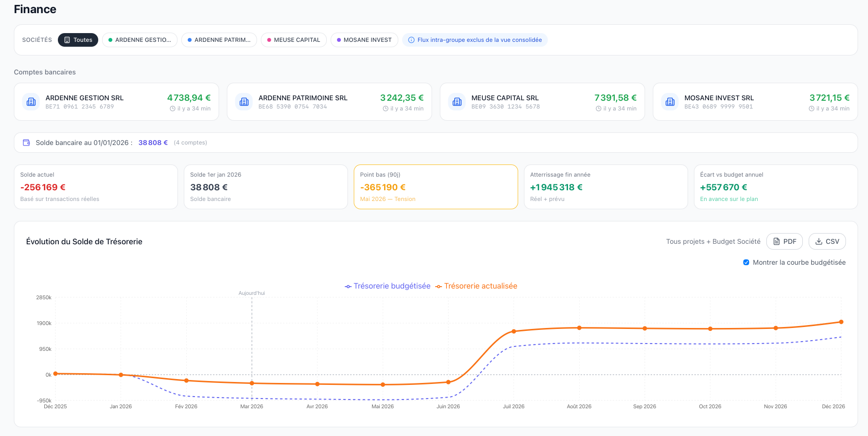
Task: Uncheck Montrer la courbe budgétisée checkbox
Action: coord(746,262)
